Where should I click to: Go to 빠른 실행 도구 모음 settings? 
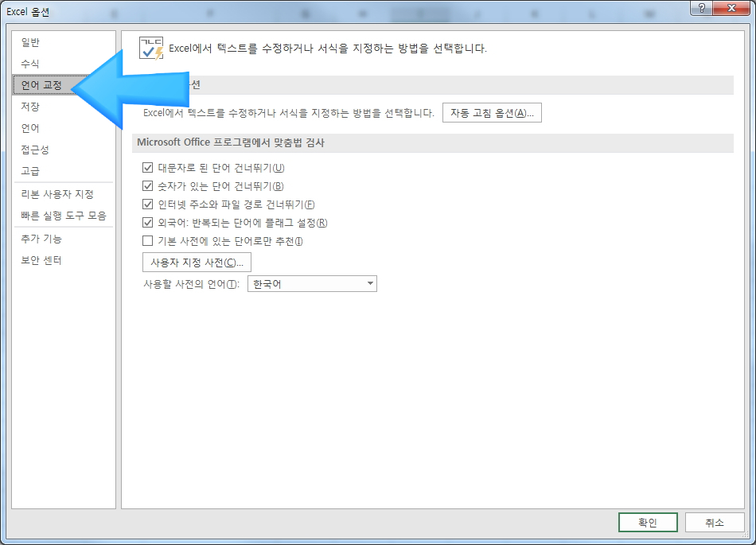point(64,216)
